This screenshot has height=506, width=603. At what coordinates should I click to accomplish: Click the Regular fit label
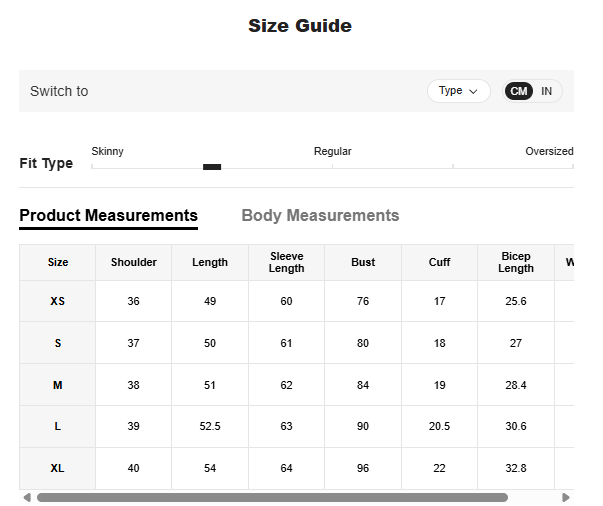(332, 151)
